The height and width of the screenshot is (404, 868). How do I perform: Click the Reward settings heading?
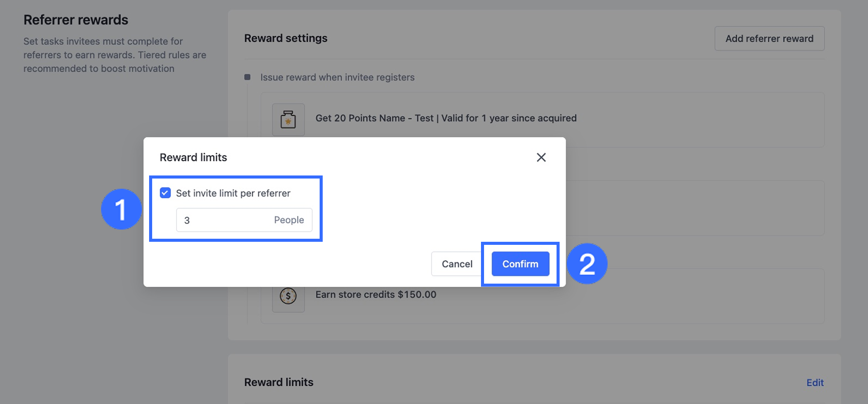pos(285,38)
